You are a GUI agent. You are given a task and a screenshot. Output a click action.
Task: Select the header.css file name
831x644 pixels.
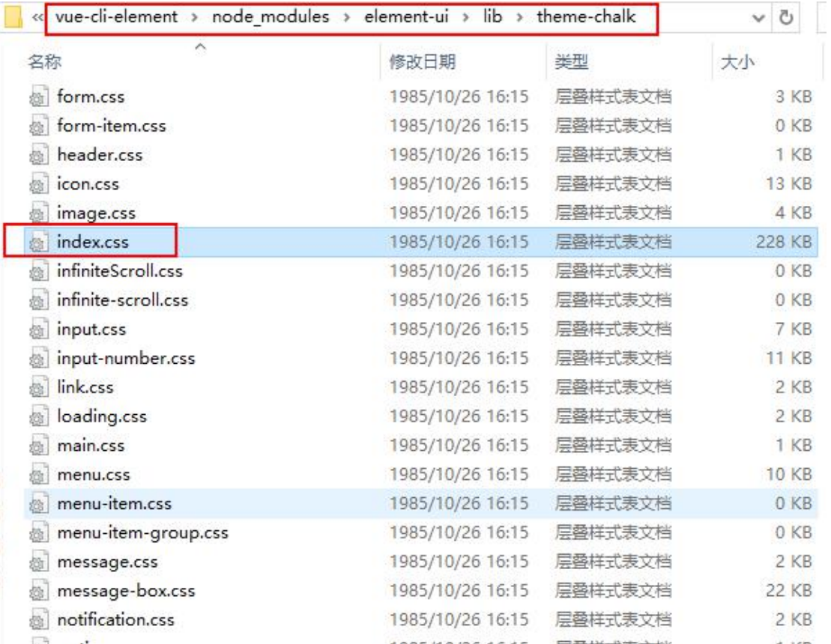point(100,155)
